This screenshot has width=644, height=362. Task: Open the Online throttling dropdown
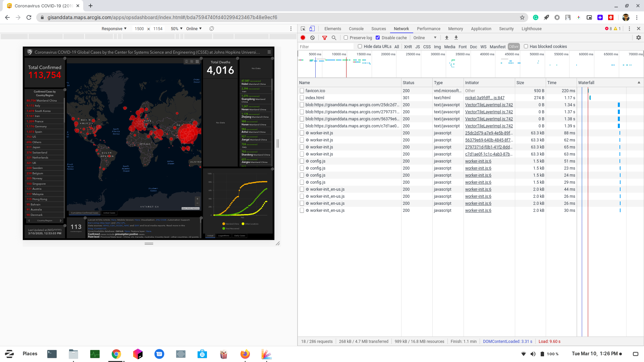tap(425, 38)
